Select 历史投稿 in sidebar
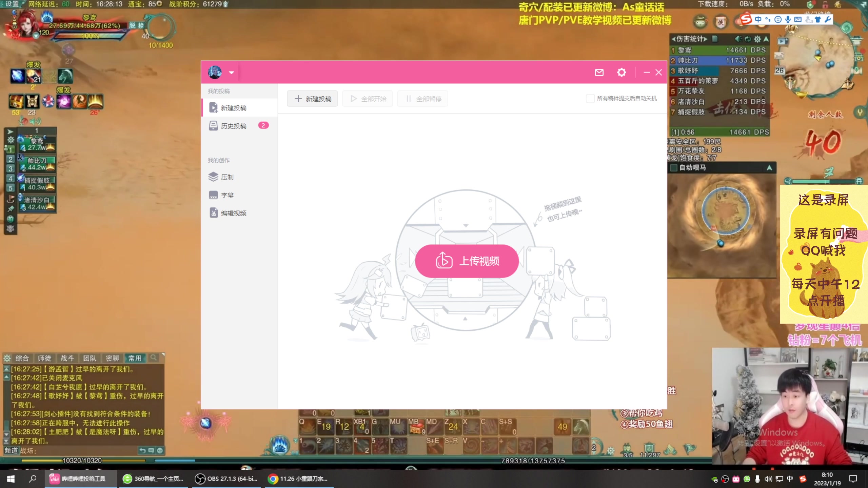Viewport: 868px width, 488px height. [x=234, y=126]
